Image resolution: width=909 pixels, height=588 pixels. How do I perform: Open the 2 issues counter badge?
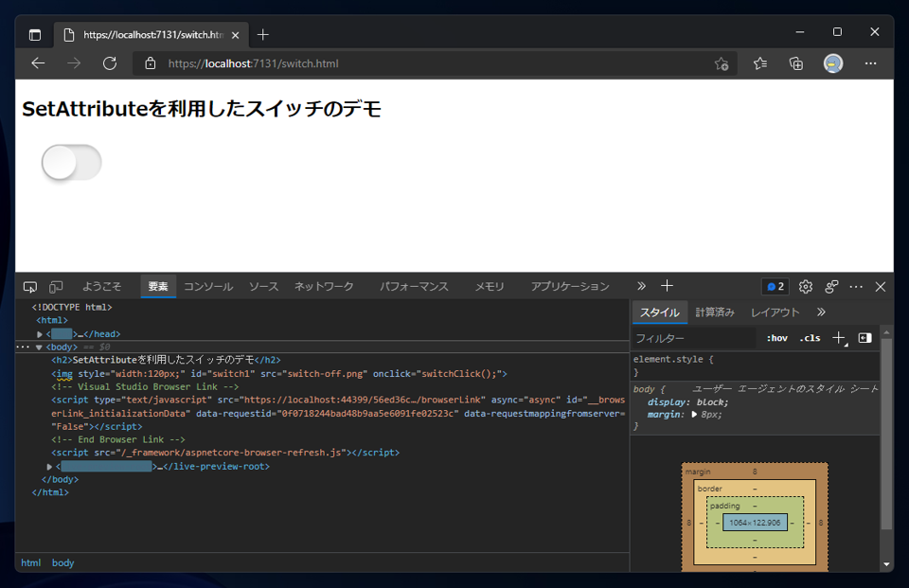point(775,287)
